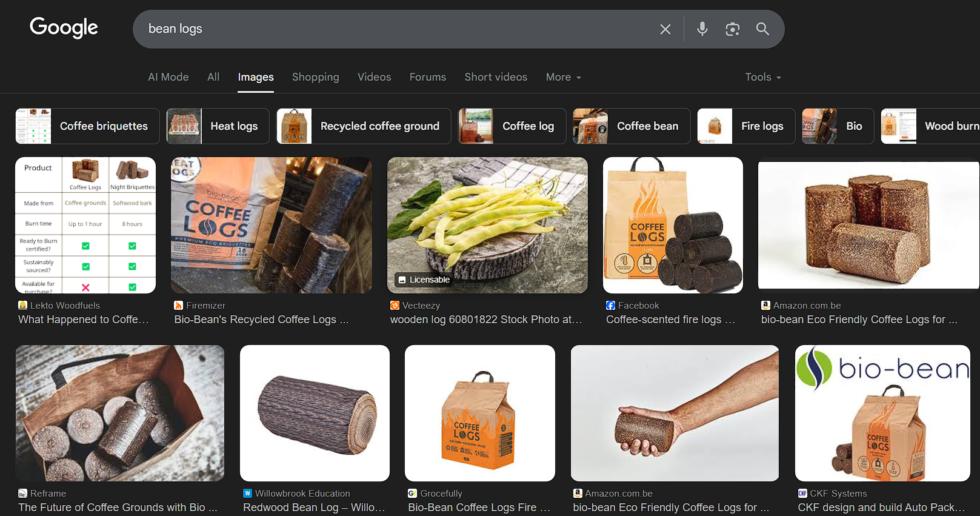Open the bio-bean logo and bag image
Viewport: 980px width, 516px height.
882,414
